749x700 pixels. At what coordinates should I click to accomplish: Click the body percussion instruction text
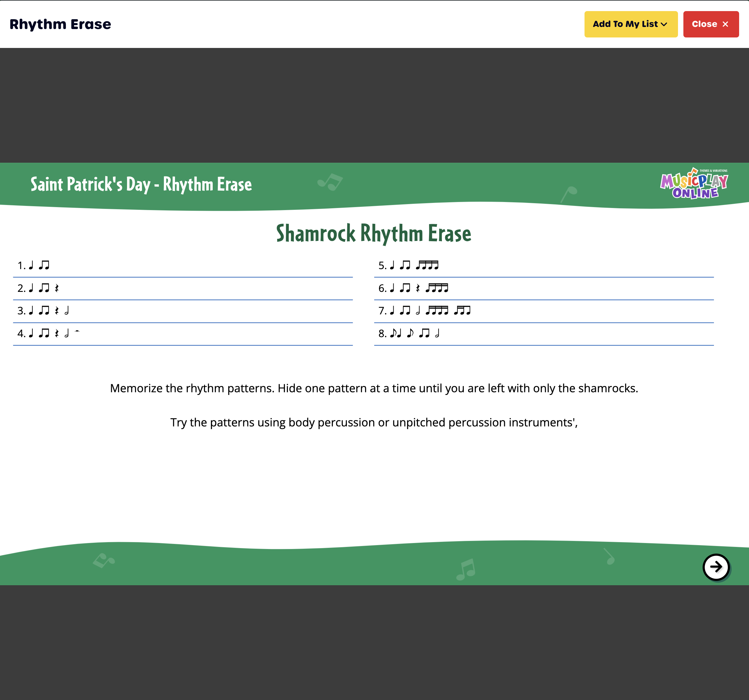tap(374, 423)
